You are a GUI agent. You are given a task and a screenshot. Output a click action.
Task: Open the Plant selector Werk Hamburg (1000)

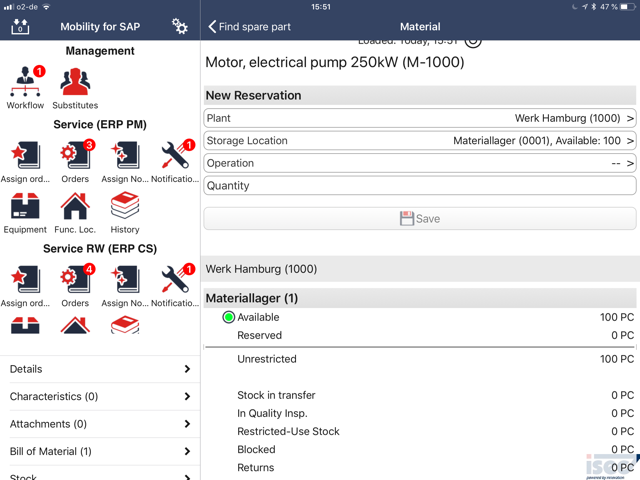[x=420, y=118]
